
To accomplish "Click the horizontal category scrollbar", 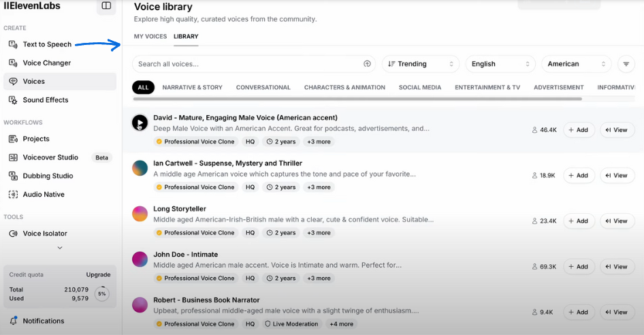I will pos(357,99).
